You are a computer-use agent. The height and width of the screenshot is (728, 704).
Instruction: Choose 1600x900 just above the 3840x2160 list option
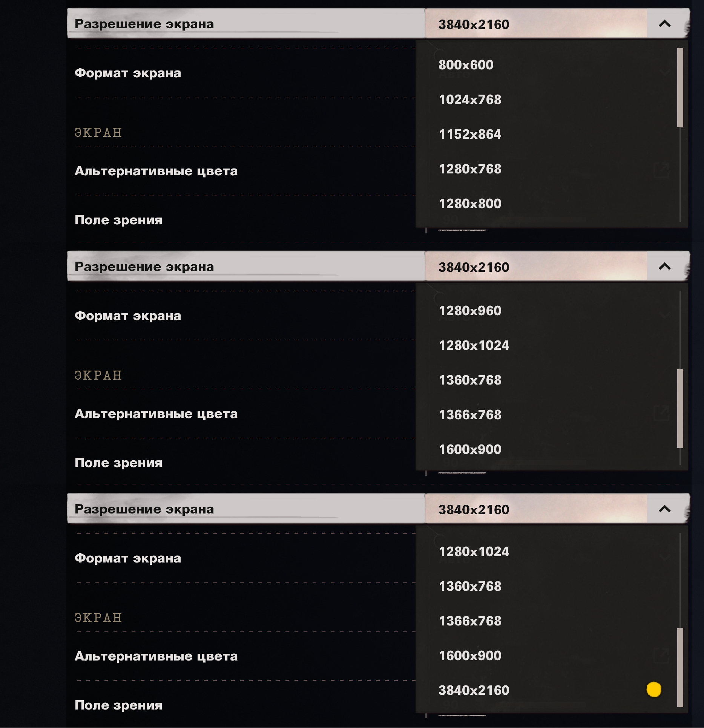click(x=470, y=656)
